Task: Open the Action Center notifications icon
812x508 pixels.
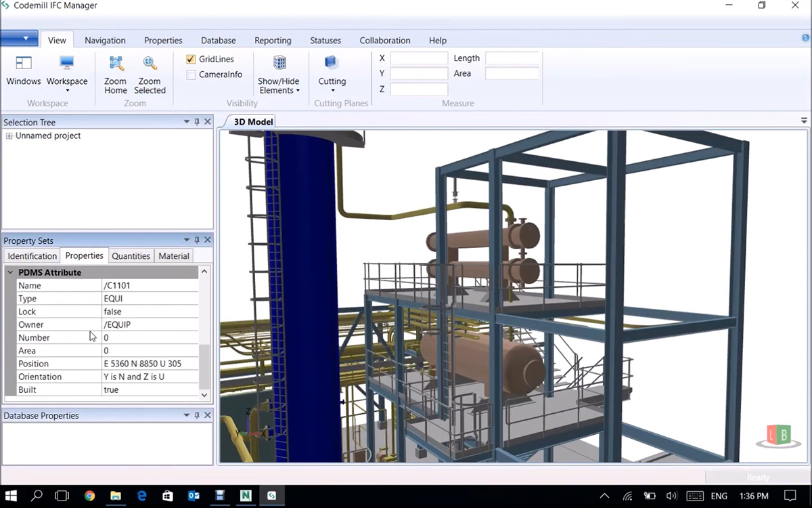Action: [x=790, y=496]
